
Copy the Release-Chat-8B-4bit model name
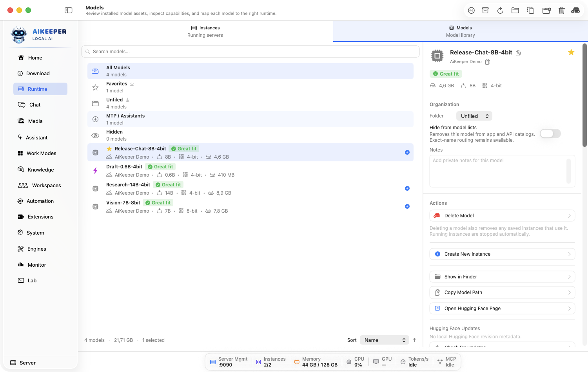tap(518, 53)
